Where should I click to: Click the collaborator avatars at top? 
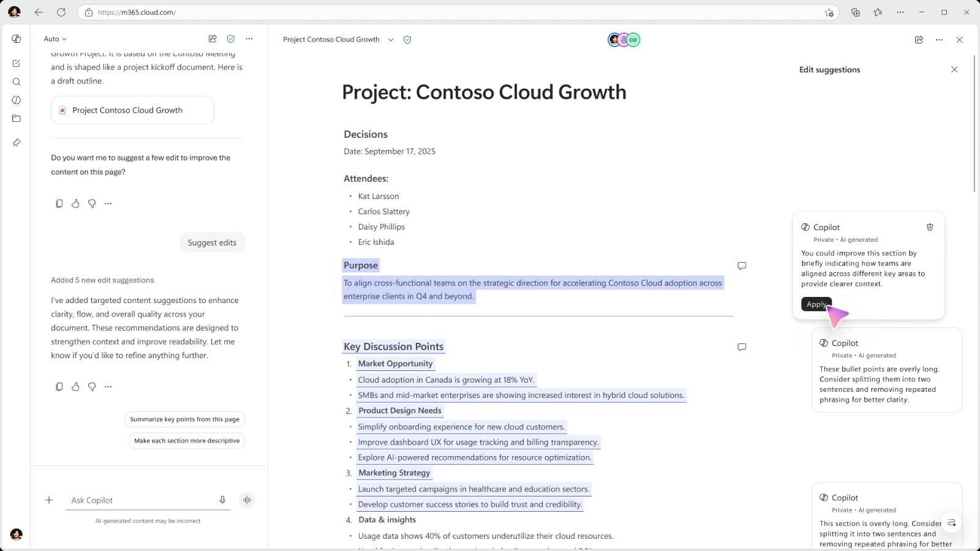point(624,40)
